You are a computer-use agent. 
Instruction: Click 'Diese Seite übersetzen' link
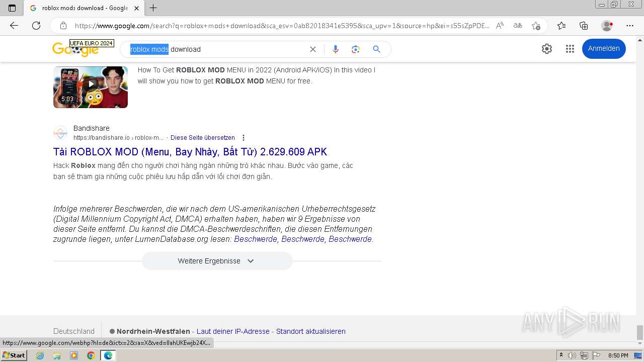203,138
